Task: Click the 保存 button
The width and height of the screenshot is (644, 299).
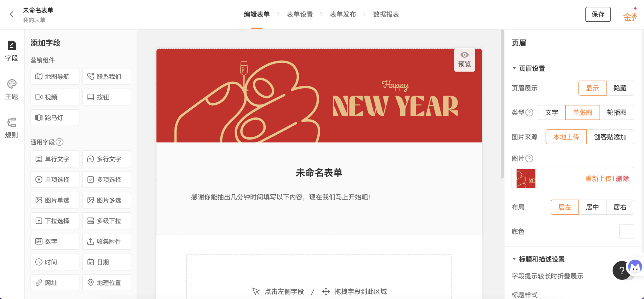Action: (598, 14)
